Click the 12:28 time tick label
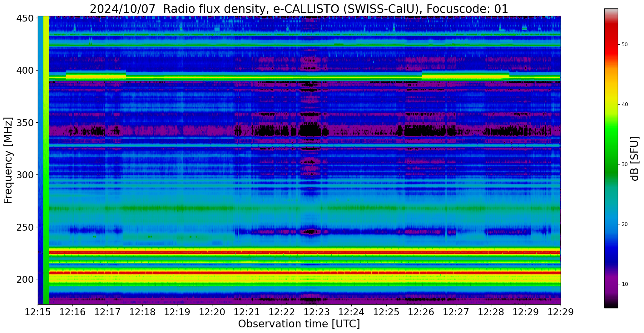644x333 pixels. (491, 312)
